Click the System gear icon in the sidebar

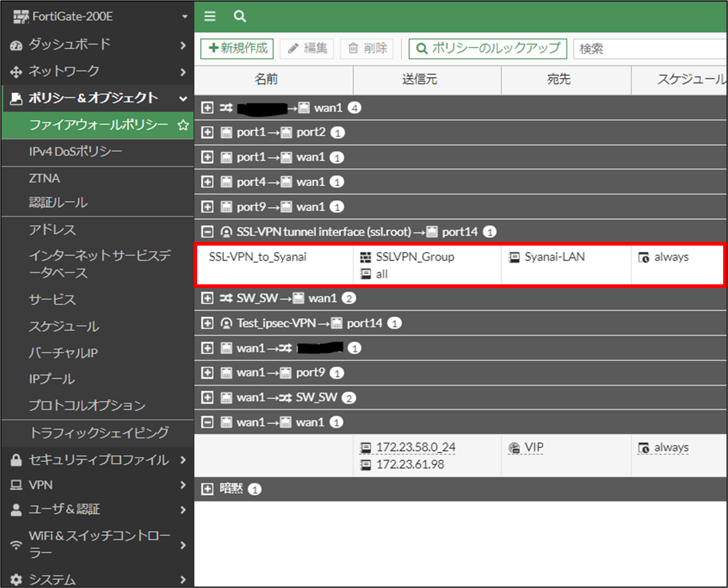16,579
